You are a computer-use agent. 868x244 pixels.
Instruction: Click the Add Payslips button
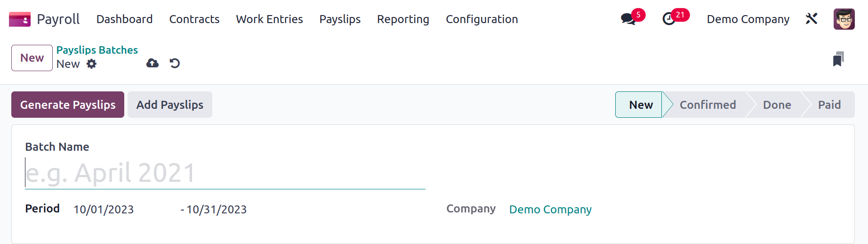[170, 105]
